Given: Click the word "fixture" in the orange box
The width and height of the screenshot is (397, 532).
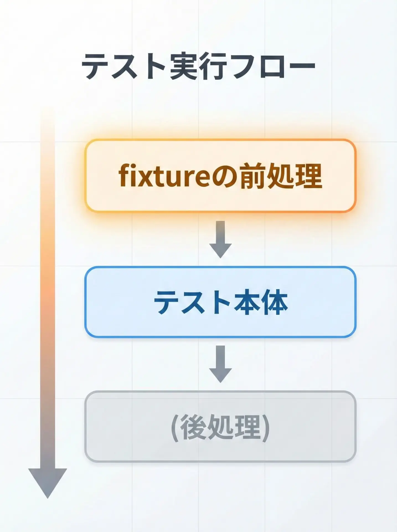Looking at the screenshot, I should pos(165,176).
